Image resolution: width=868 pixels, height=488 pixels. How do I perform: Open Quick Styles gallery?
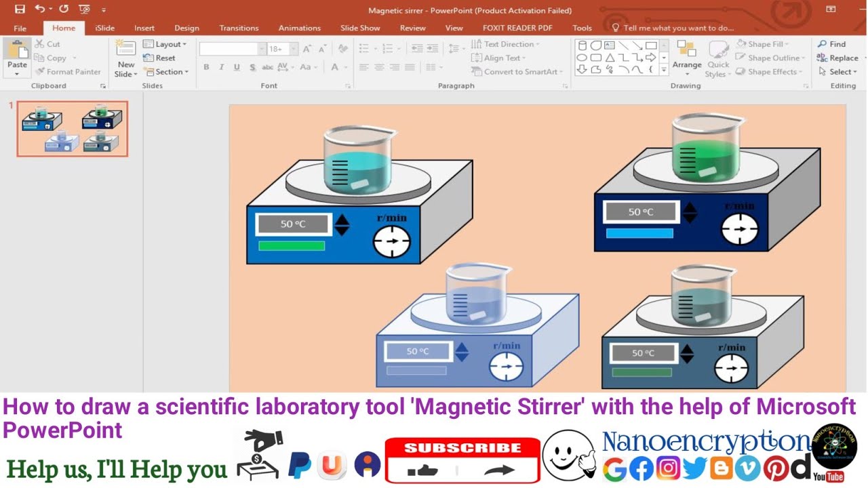[x=718, y=59]
